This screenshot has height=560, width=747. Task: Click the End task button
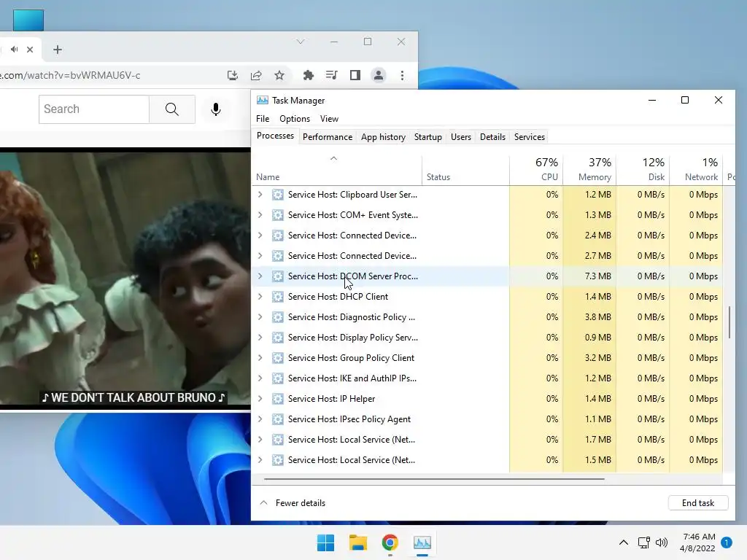pyautogui.click(x=698, y=503)
